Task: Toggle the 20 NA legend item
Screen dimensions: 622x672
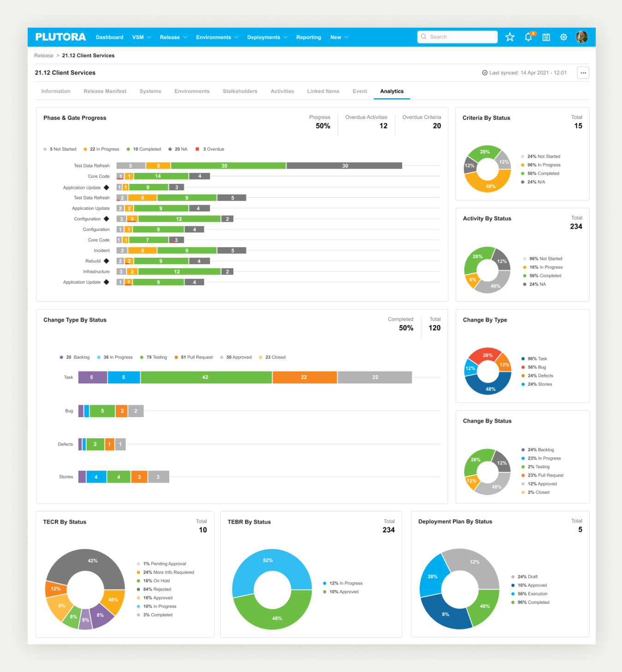Action: tap(178, 149)
